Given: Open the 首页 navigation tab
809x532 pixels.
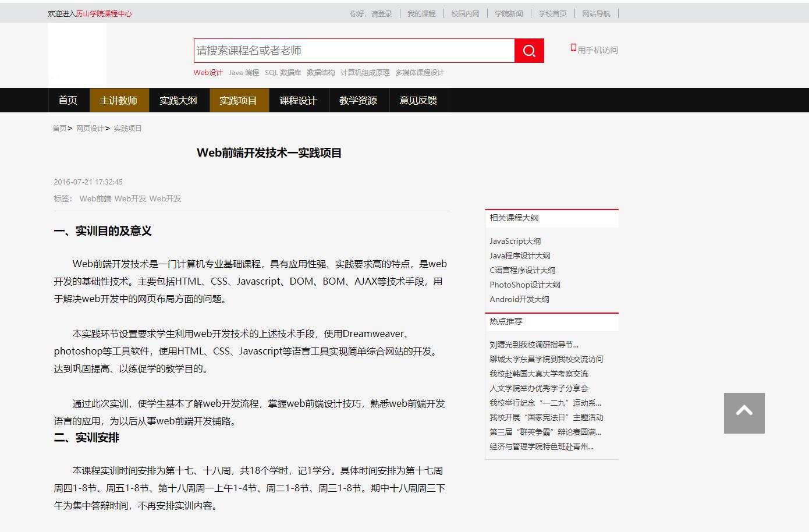Looking at the screenshot, I should (68, 100).
